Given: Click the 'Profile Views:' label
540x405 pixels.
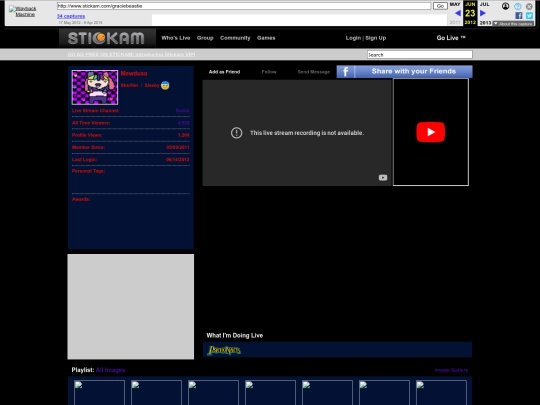Looking at the screenshot, I should click(x=87, y=135).
